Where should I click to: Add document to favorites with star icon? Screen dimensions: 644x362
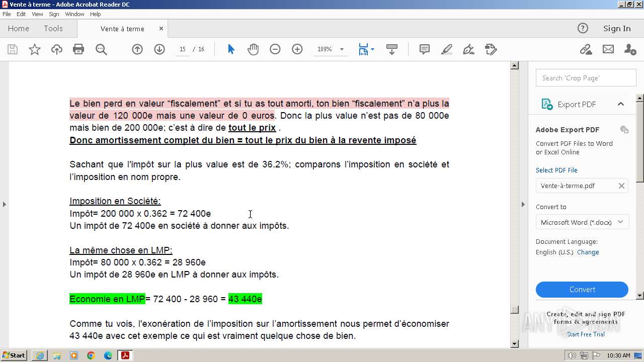[x=35, y=49]
